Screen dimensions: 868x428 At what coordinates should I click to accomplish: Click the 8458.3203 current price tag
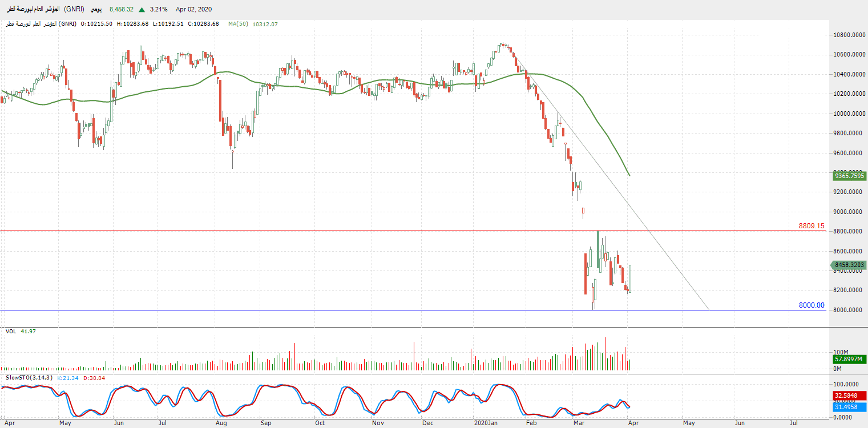[850, 265]
